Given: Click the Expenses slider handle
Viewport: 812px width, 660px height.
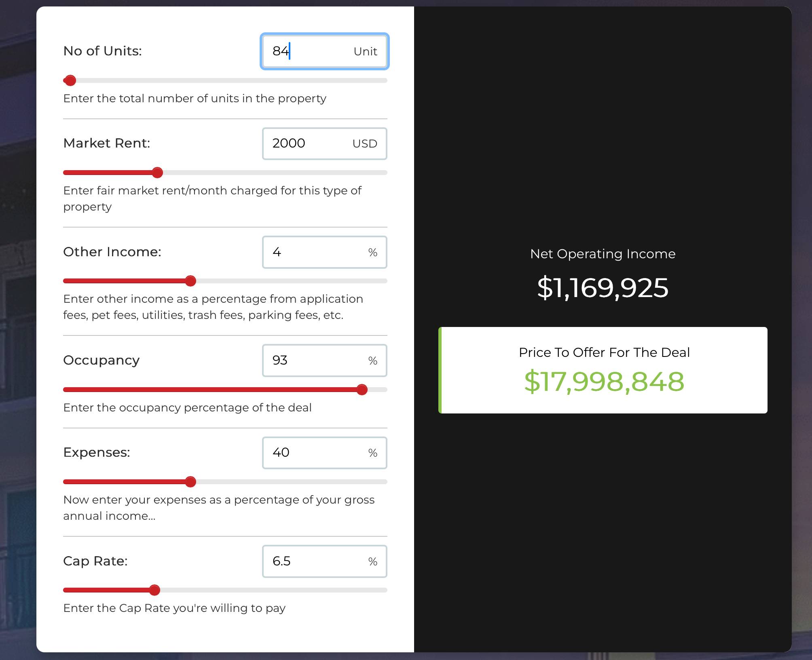Looking at the screenshot, I should click(190, 482).
